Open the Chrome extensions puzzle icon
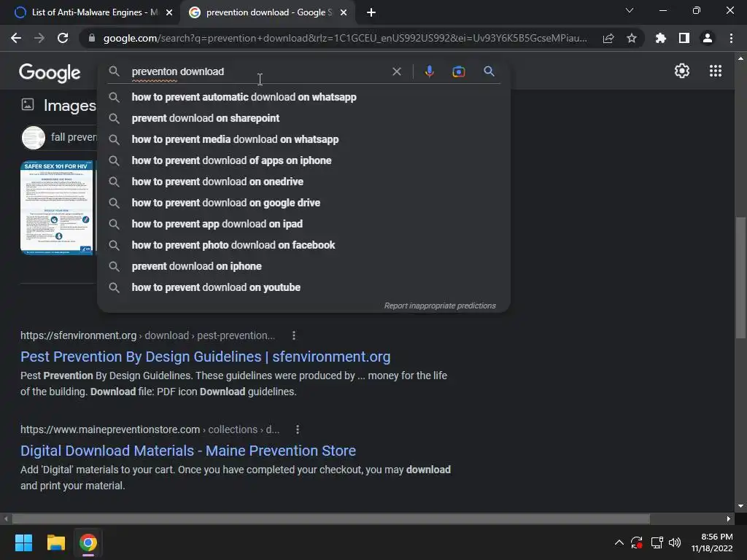Image resolution: width=747 pixels, height=560 pixels. (x=661, y=38)
